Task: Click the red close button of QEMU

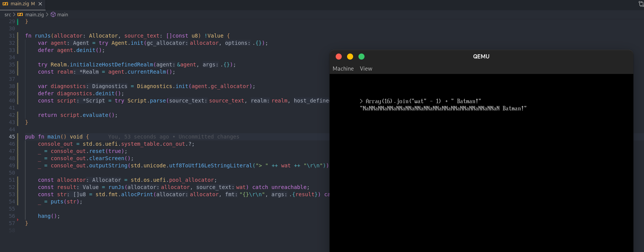Action: 339,57
